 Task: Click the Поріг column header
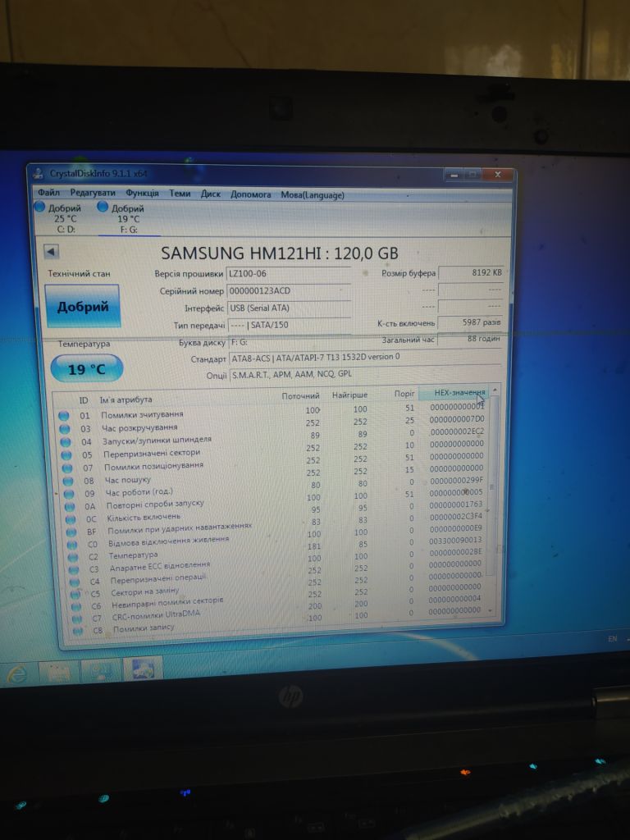click(404, 394)
